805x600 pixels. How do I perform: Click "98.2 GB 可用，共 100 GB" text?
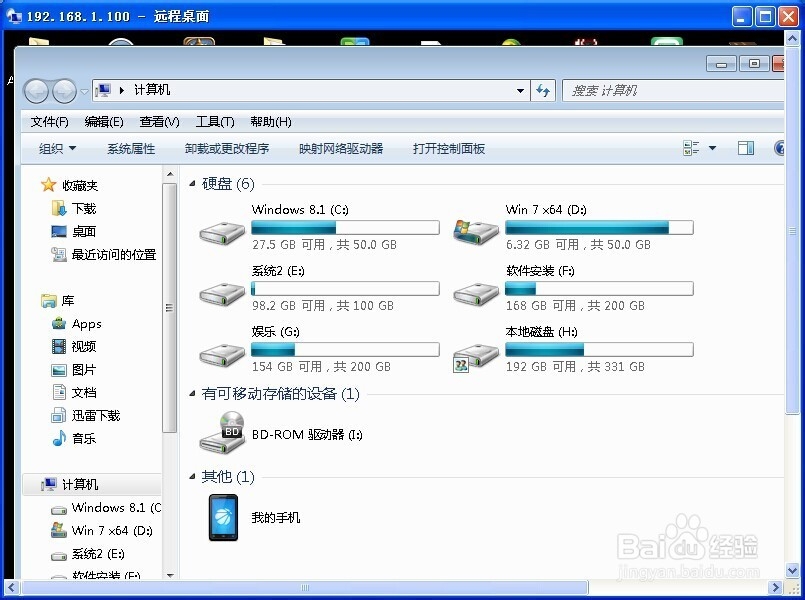[x=323, y=306]
